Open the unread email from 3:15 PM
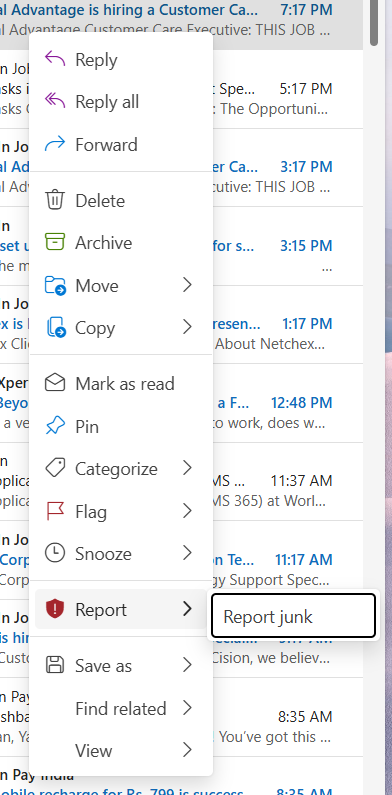Image resolution: width=392 pixels, height=795 pixels. [x=289, y=246]
